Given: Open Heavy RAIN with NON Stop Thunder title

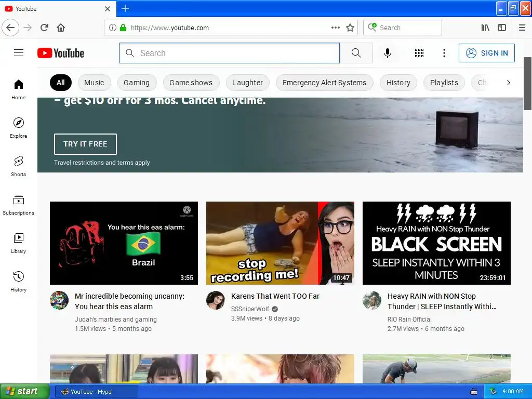Looking at the screenshot, I should 442,301.
